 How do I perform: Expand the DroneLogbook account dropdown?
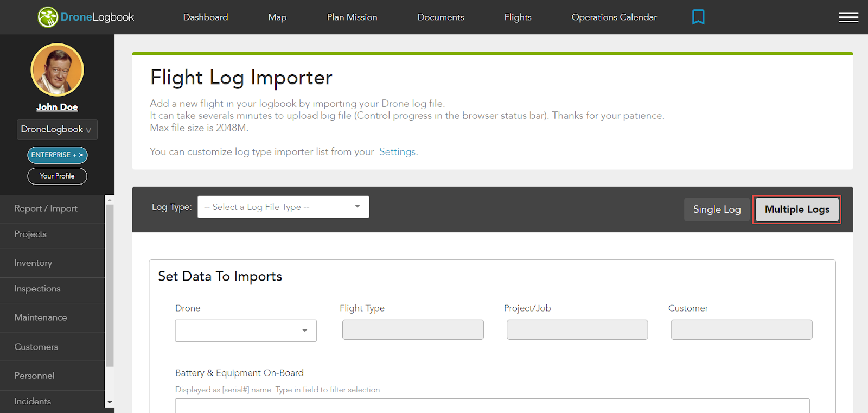57,129
